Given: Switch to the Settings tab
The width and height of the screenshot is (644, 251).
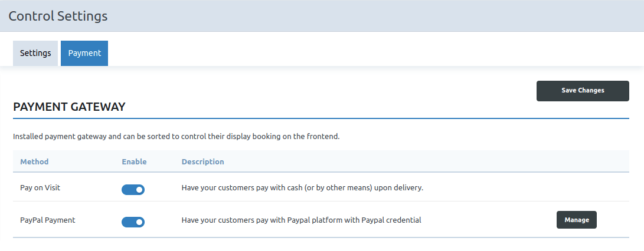Looking at the screenshot, I should (x=35, y=53).
